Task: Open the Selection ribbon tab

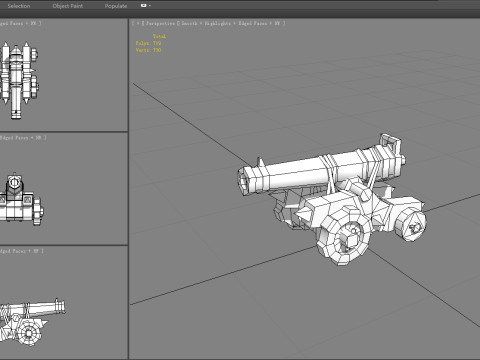Action: tap(19, 6)
